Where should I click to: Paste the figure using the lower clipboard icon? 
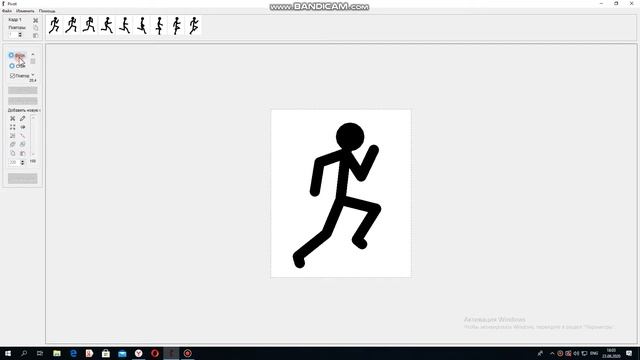22,153
